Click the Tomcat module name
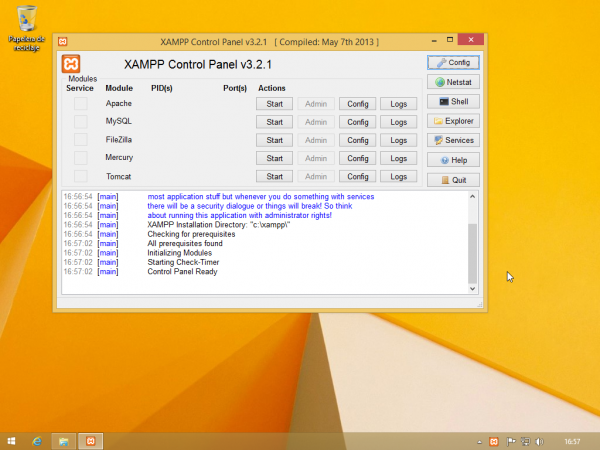This screenshot has height=450, width=600. pos(119,176)
